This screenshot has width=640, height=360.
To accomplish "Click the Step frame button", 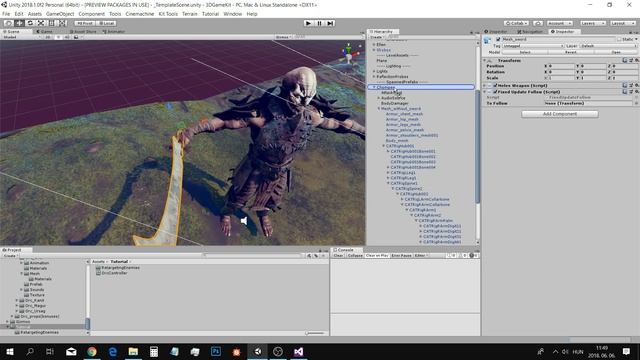I will 331,23.
